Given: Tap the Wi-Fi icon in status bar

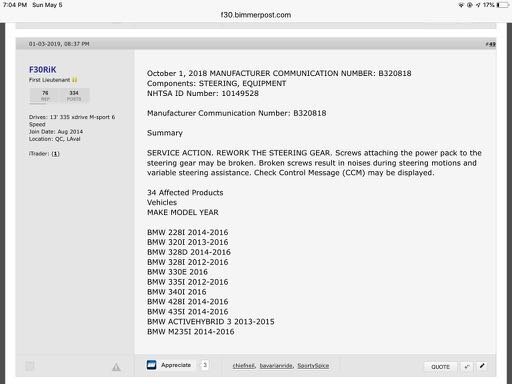Looking at the screenshot, I should [461, 5].
